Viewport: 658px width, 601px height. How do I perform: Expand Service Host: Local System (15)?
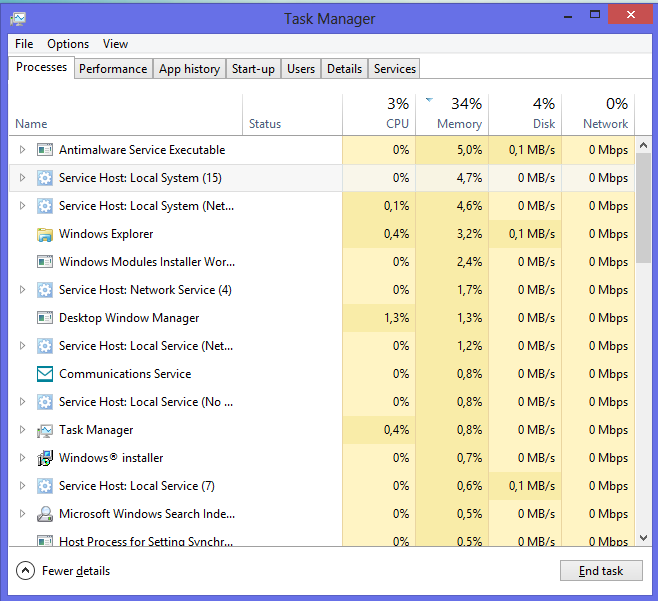(22, 178)
